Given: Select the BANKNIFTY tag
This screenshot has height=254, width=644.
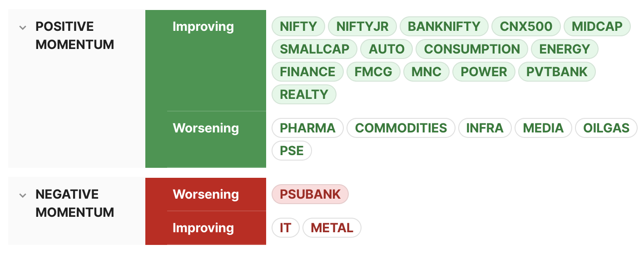Looking at the screenshot, I should (444, 26).
